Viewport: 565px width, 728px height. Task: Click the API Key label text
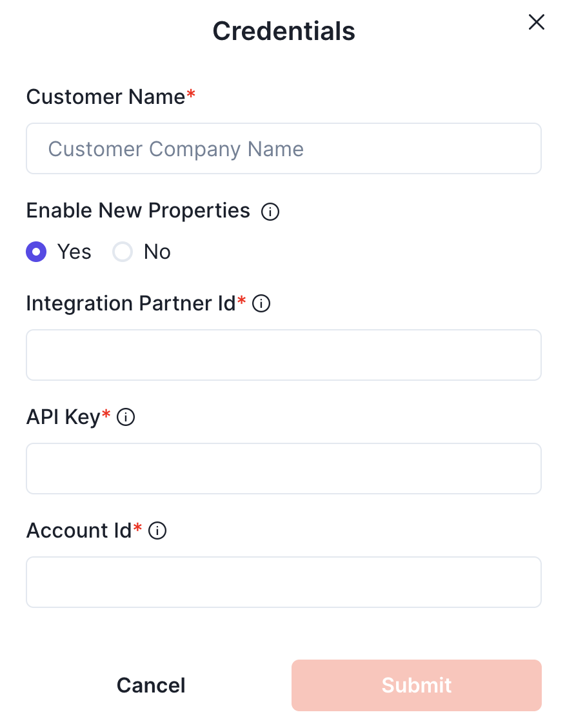(63, 418)
